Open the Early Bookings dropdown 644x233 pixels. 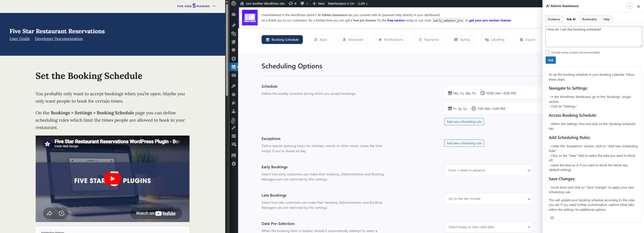pos(488,170)
